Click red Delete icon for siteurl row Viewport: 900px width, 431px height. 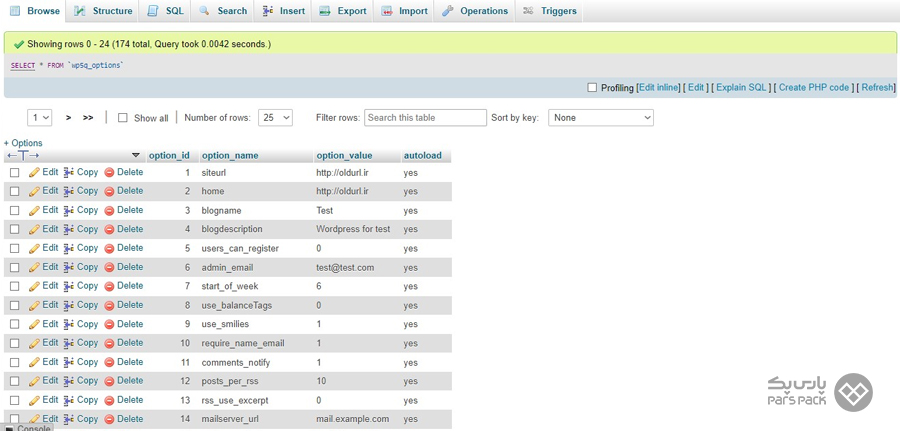(x=109, y=172)
